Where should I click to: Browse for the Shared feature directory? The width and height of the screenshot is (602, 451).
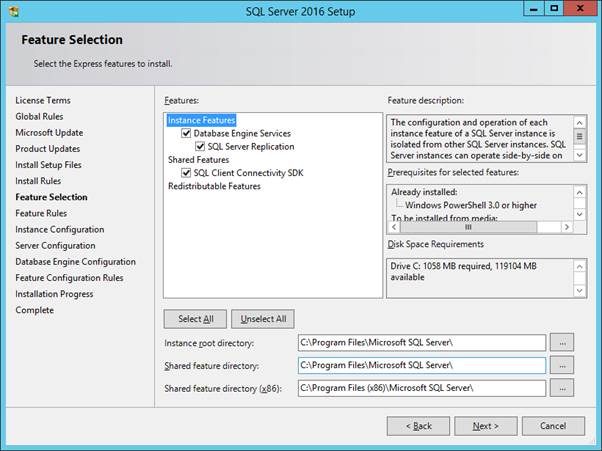(562, 365)
